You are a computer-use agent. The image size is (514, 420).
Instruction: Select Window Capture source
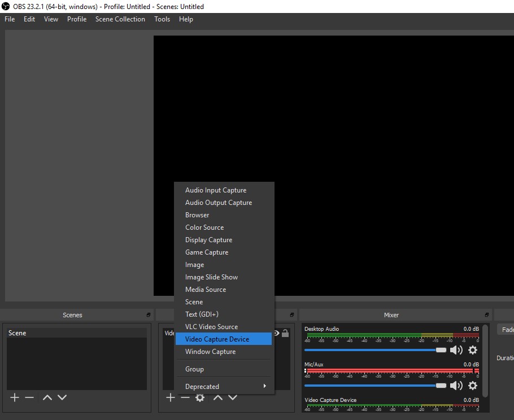tap(224, 352)
